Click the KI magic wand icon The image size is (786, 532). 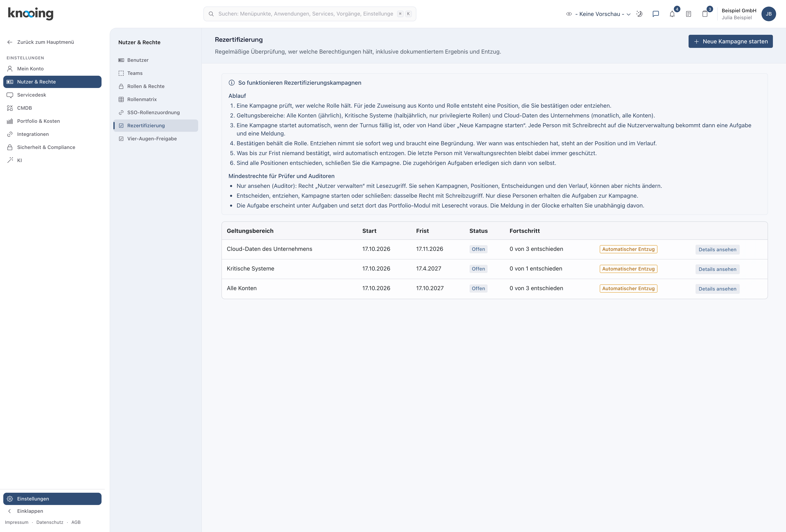tap(10, 160)
